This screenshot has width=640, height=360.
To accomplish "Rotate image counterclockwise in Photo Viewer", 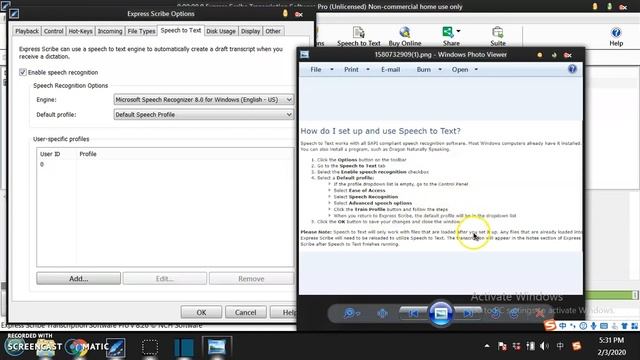I will point(496,313).
